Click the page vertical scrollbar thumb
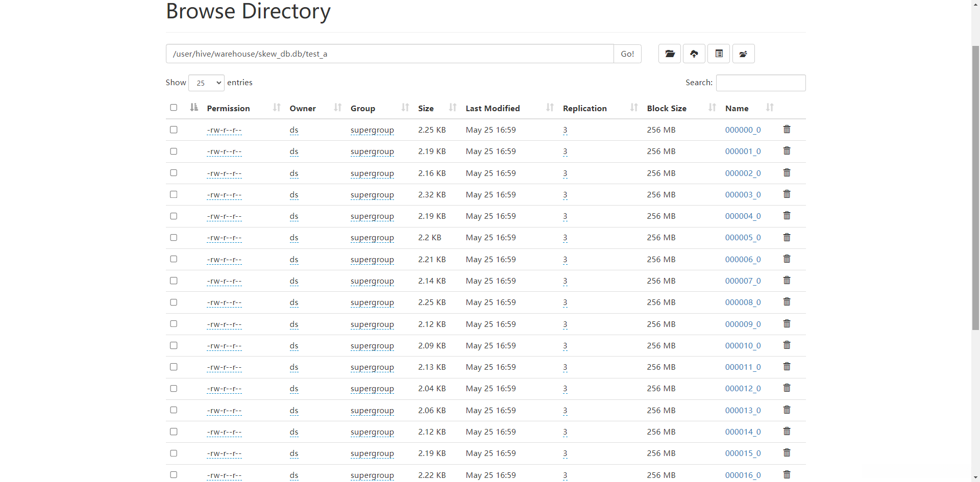This screenshot has width=980, height=482. pyautogui.click(x=975, y=188)
